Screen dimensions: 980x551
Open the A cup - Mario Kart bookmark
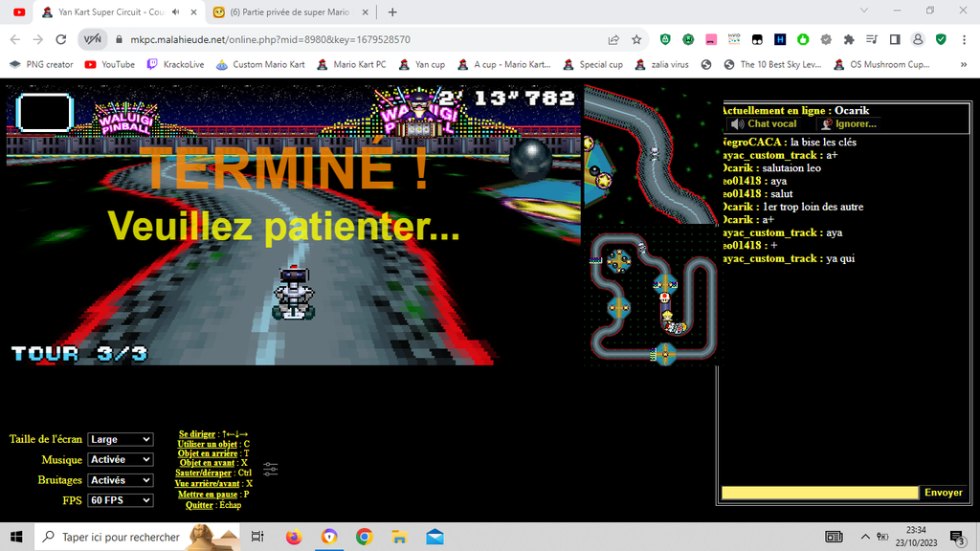(503, 64)
